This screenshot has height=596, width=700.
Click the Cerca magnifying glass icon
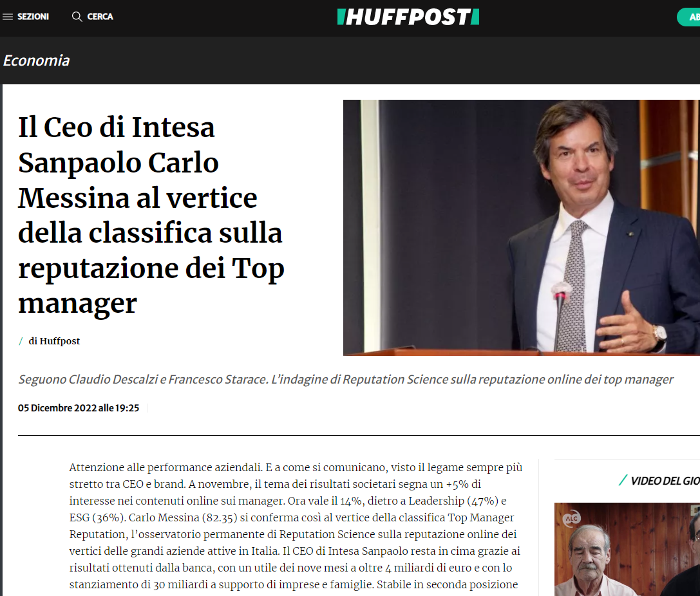pos(77,17)
